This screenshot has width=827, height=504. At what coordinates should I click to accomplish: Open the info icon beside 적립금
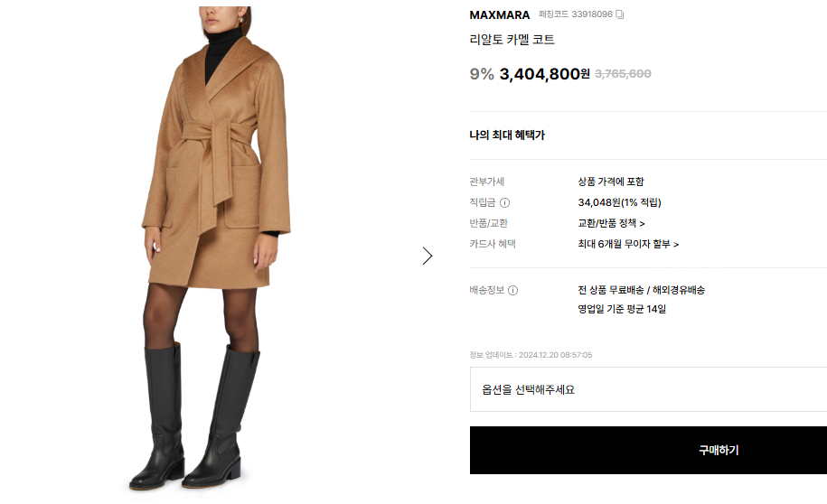coord(504,202)
